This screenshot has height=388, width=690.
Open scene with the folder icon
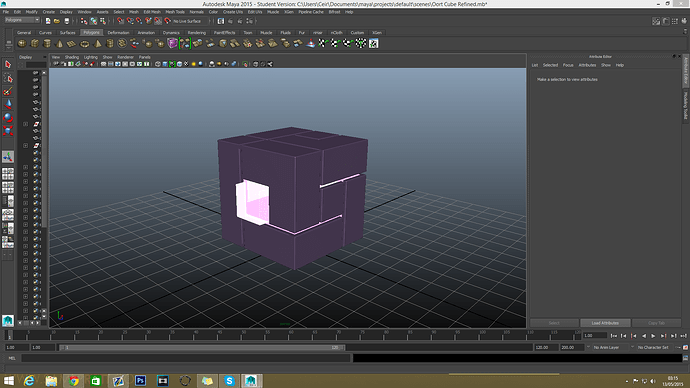point(57,21)
